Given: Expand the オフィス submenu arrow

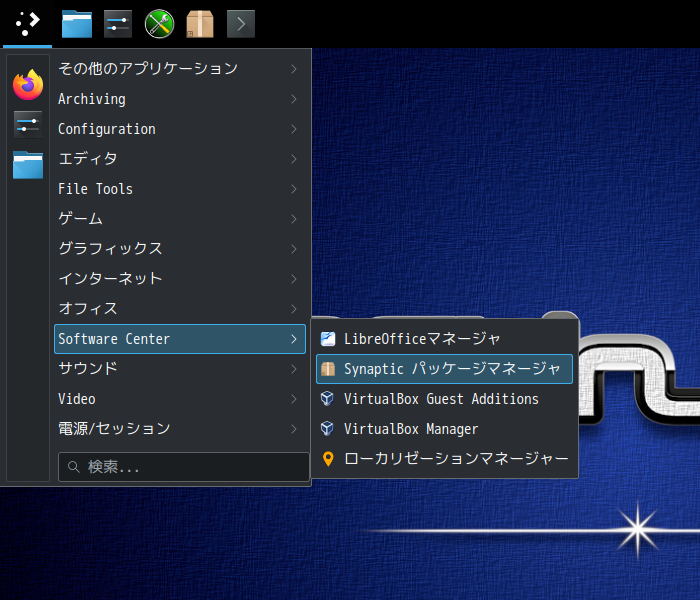Looking at the screenshot, I should (294, 309).
